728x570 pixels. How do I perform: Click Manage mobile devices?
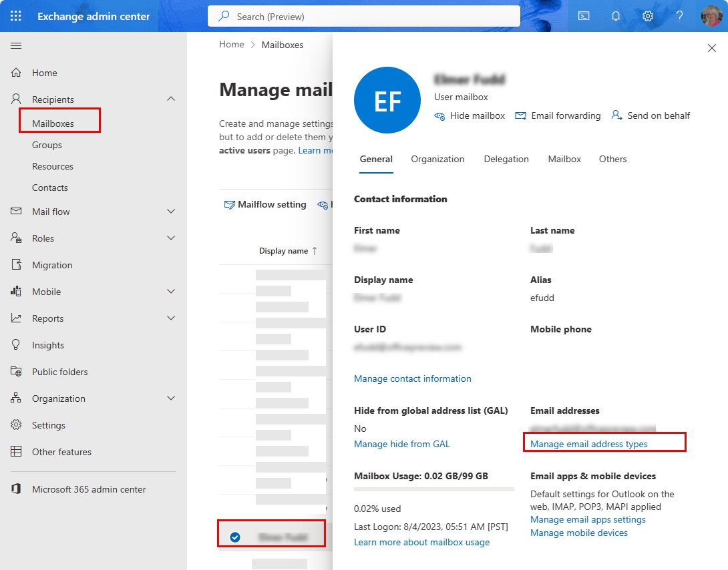coord(578,533)
